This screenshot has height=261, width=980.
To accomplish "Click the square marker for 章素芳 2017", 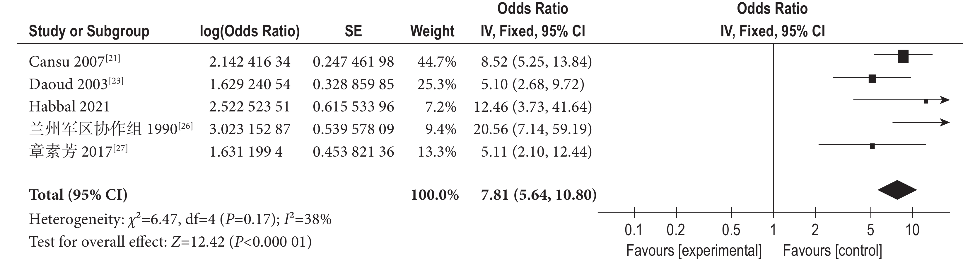I will [x=872, y=146].
